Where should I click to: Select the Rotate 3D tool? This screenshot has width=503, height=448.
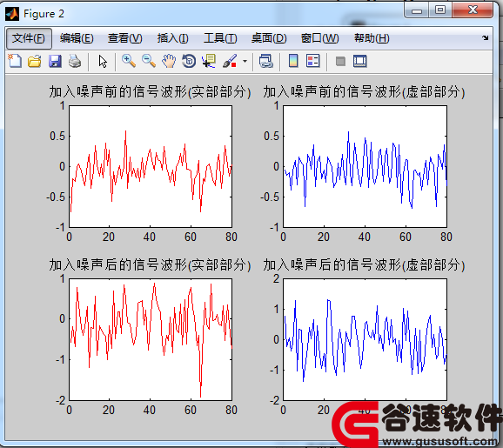point(189,61)
